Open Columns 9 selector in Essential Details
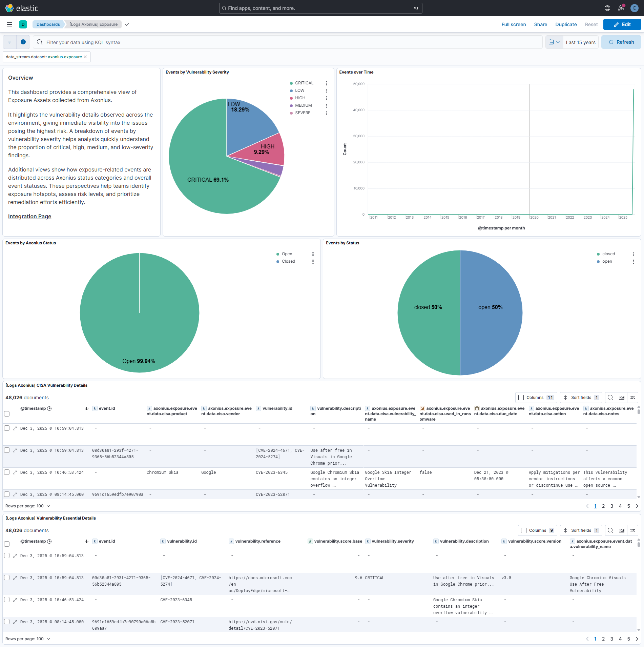 pyautogui.click(x=538, y=530)
